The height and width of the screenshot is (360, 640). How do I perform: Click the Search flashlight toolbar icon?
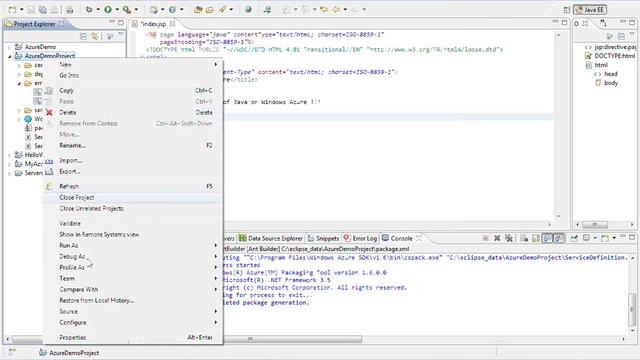point(222,9)
